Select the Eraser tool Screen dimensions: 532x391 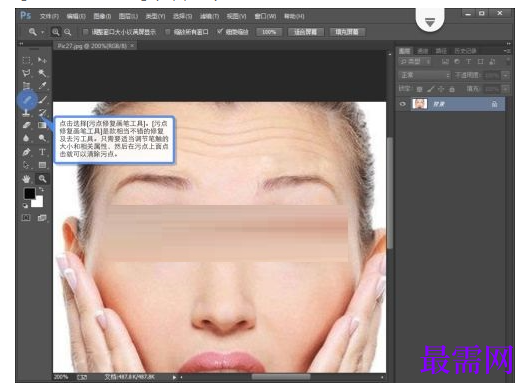[x=26, y=125]
